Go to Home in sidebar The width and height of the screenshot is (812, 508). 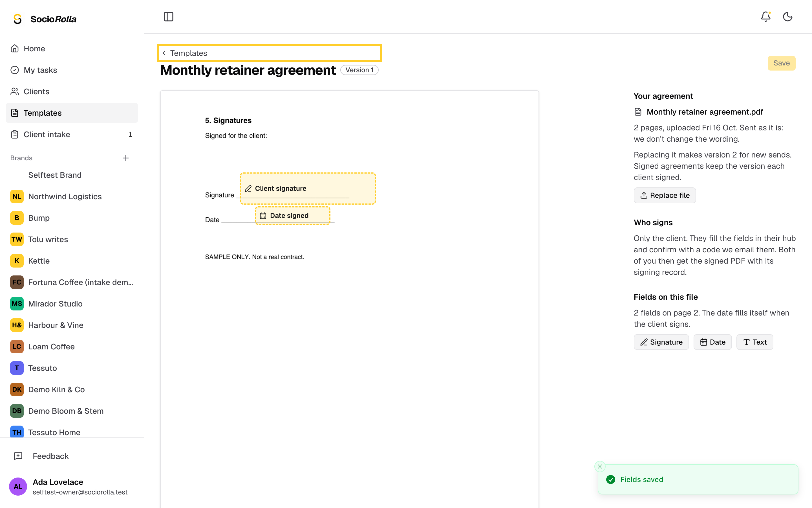point(72,49)
